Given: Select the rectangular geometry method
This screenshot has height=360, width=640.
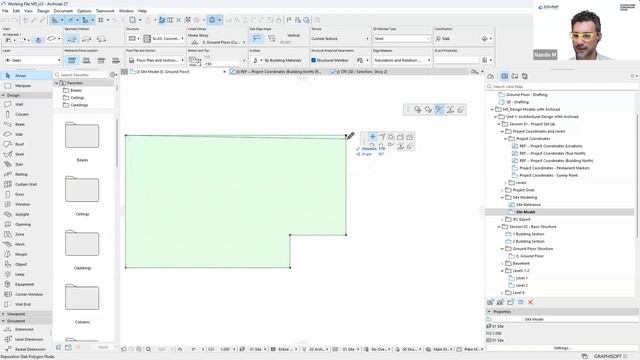Looking at the screenshot, I should click(87, 39).
